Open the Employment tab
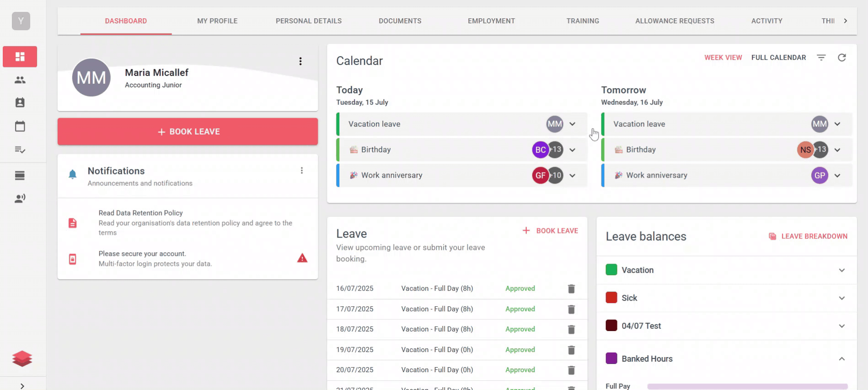The width and height of the screenshot is (868, 390). point(491,21)
